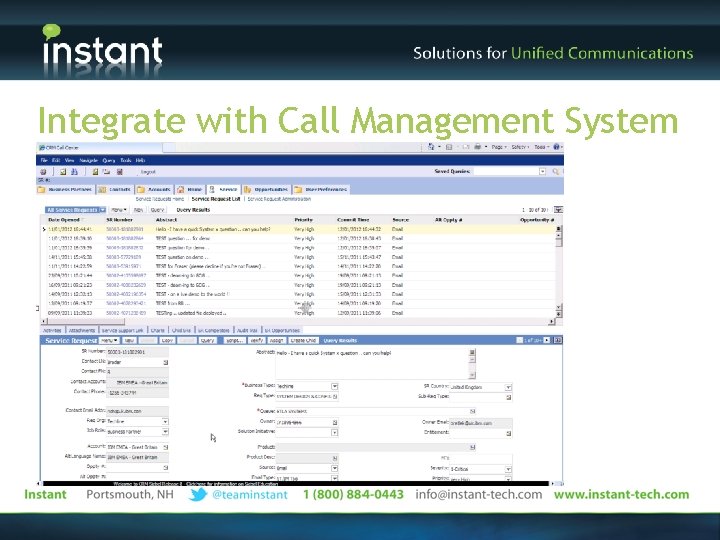Click the Owner field pick icon

335,422
